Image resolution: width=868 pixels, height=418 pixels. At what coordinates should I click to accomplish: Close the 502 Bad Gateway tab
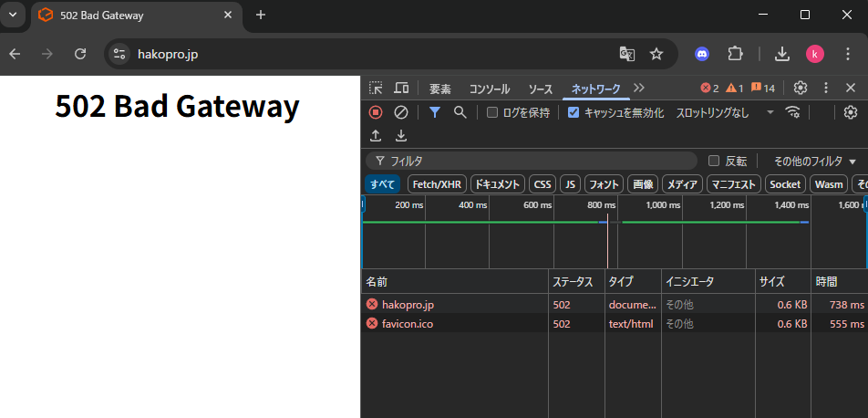tap(228, 15)
